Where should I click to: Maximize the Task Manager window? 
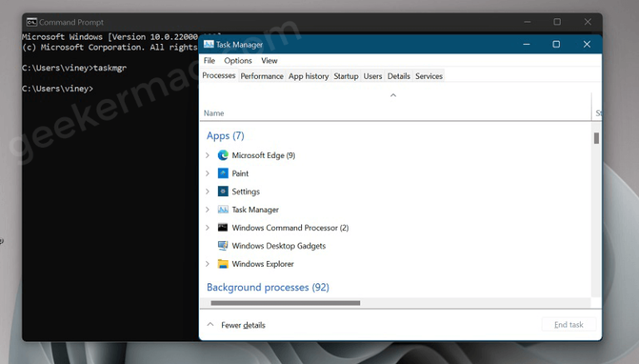[x=557, y=44]
